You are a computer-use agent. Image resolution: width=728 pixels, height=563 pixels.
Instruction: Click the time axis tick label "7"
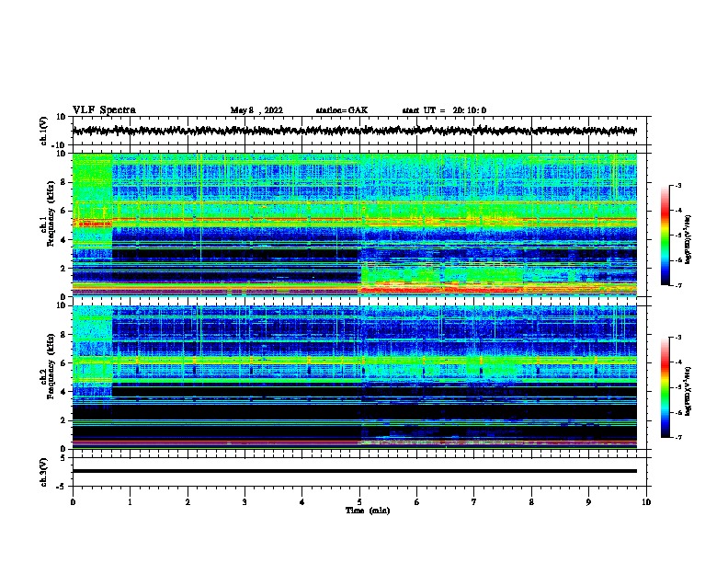[474, 502]
